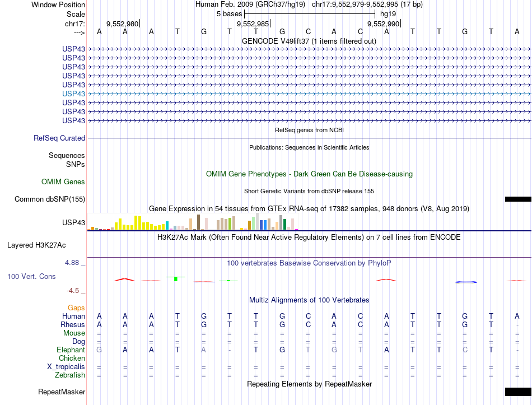
Task: Click the chr17: ruler label
Action: pos(74,24)
